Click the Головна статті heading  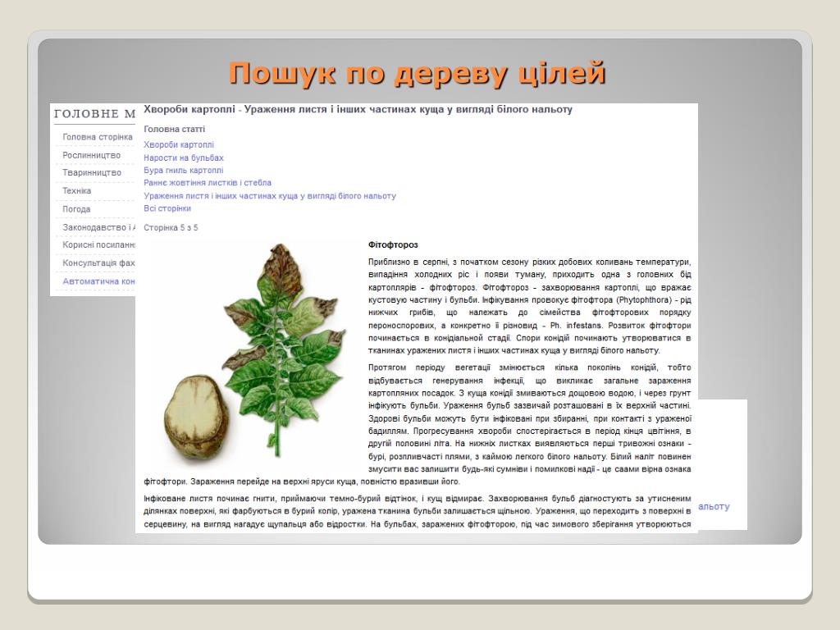click(x=174, y=129)
